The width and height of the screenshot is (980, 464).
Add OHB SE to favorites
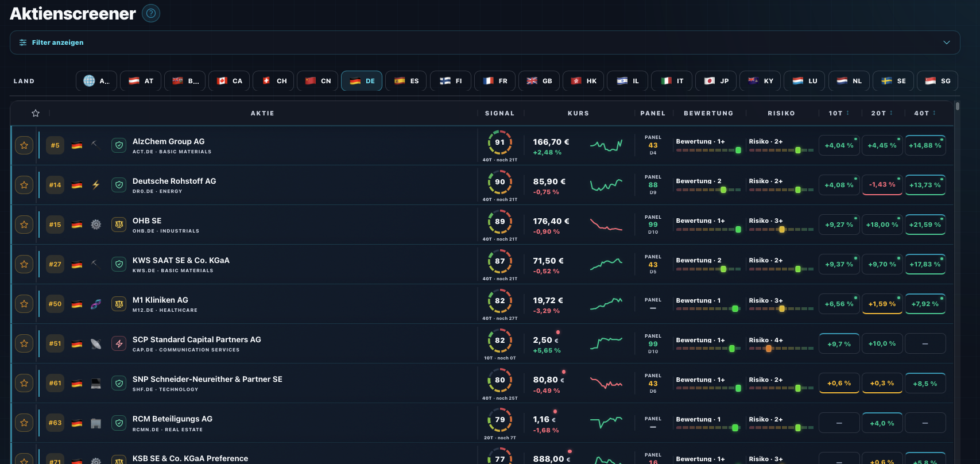coord(24,225)
